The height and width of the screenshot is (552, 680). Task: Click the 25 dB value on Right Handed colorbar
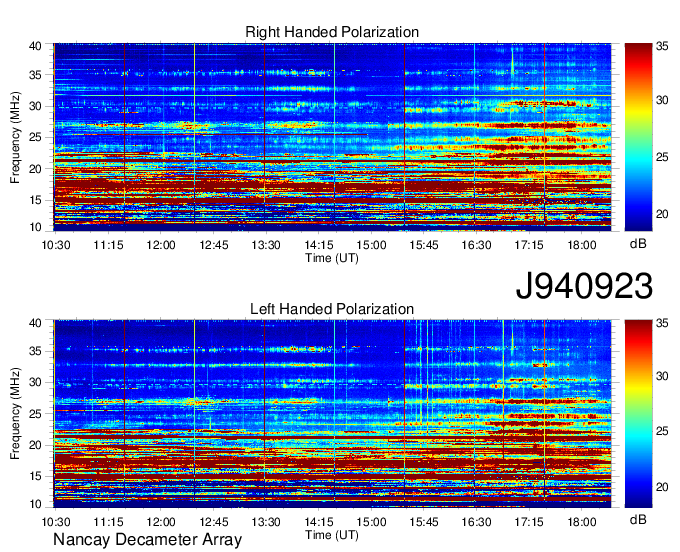(x=662, y=157)
